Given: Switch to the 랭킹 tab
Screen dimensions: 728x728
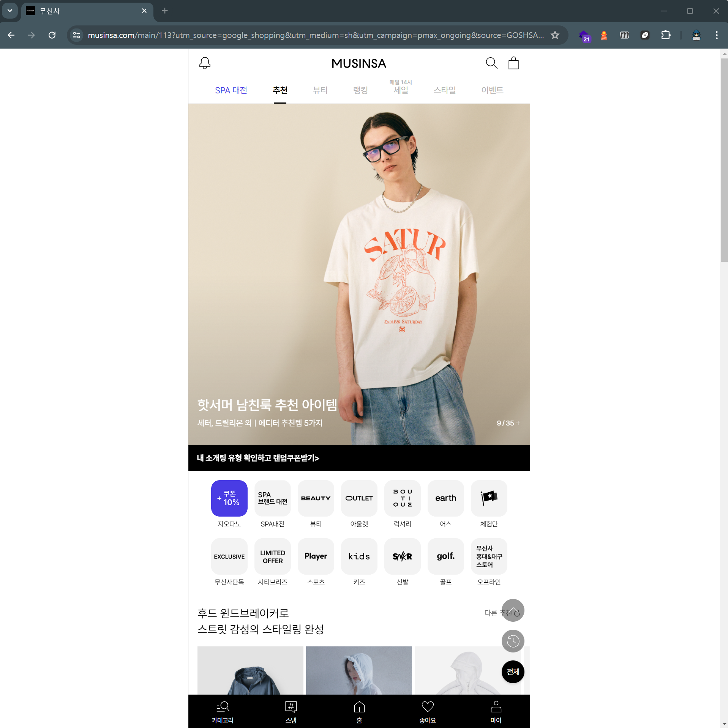Looking at the screenshot, I should (360, 90).
